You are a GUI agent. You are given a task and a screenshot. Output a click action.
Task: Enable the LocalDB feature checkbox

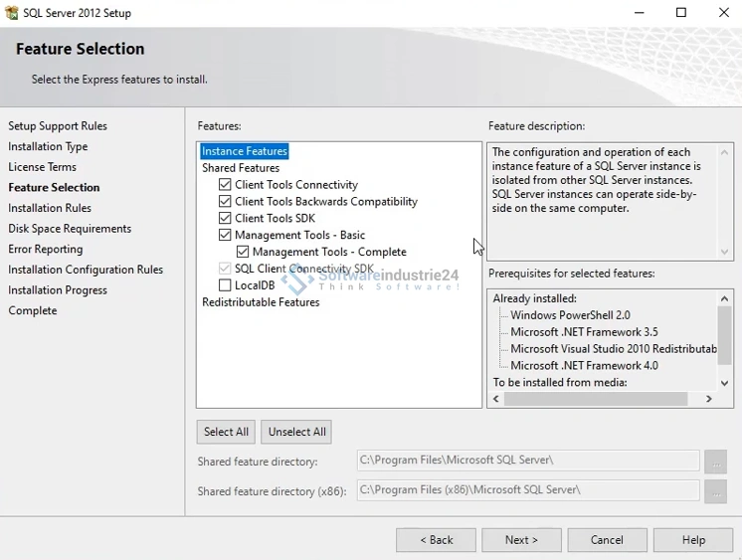pos(225,286)
